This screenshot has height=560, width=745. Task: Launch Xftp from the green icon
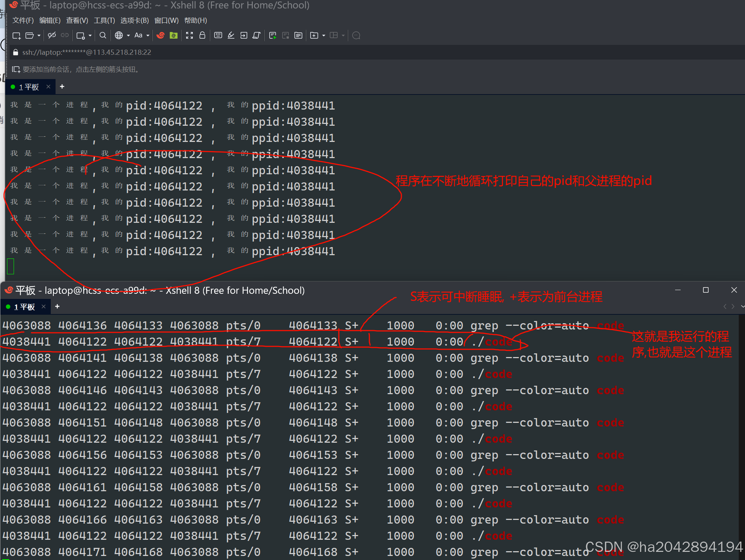pyautogui.click(x=174, y=35)
